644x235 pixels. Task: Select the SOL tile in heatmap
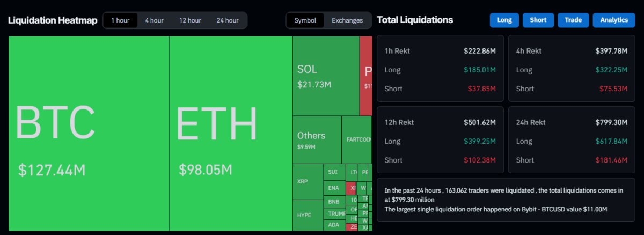click(x=326, y=76)
